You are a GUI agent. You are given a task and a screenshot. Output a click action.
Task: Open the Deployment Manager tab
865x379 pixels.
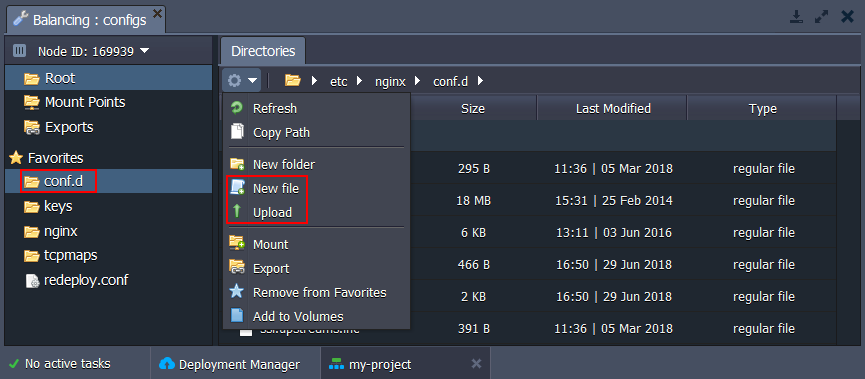pyautogui.click(x=236, y=364)
